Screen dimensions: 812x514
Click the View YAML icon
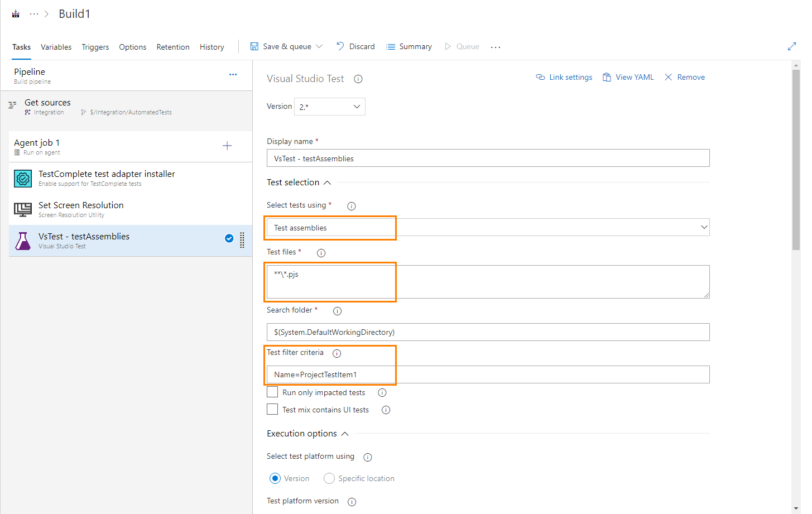tap(607, 77)
